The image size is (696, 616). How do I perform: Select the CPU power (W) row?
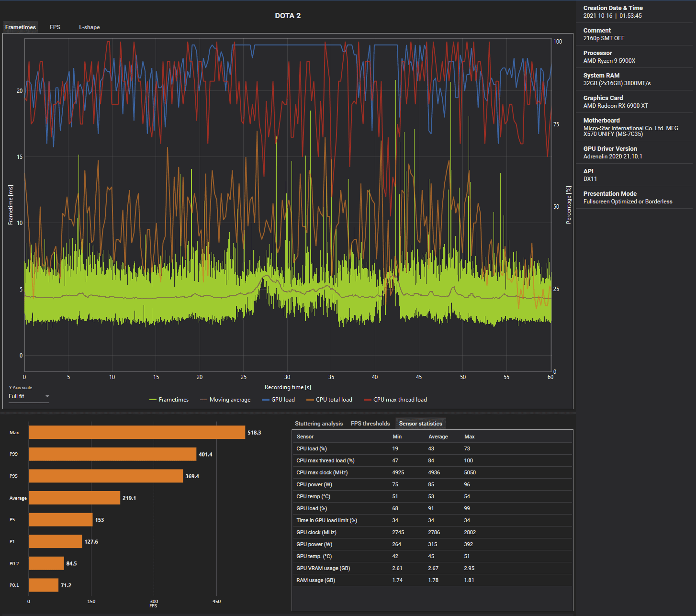pos(432,484)
